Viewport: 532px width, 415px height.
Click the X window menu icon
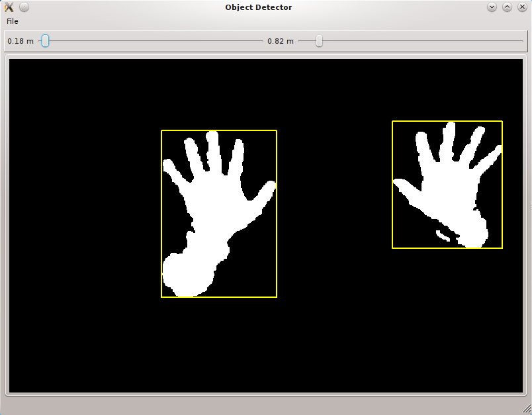[x=9, y=7]
